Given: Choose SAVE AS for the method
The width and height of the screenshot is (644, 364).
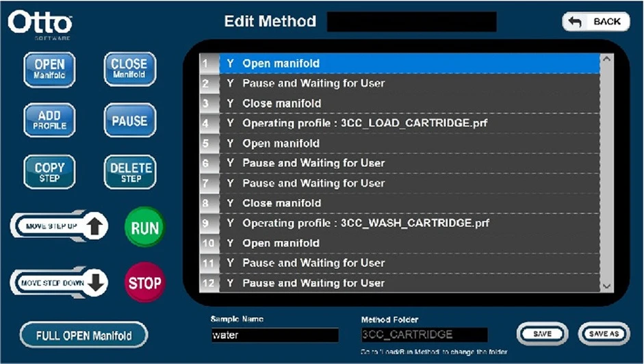Looking at the screenshot, I should coord(604,334).
